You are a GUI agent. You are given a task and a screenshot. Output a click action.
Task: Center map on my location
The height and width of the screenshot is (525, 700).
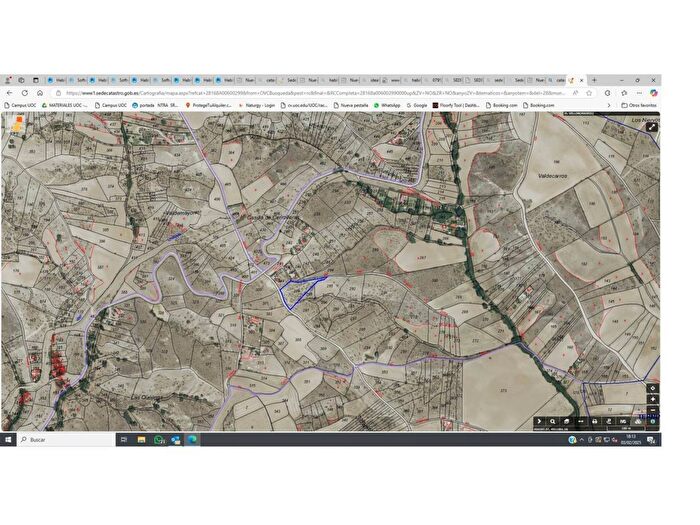[652, 388]
